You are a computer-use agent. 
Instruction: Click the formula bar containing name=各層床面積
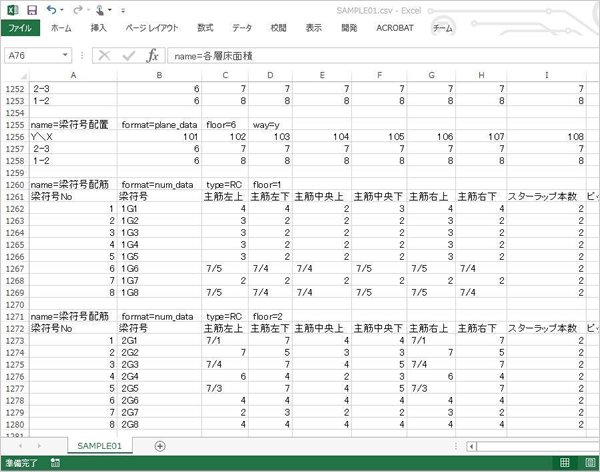[x=383, y=56]
